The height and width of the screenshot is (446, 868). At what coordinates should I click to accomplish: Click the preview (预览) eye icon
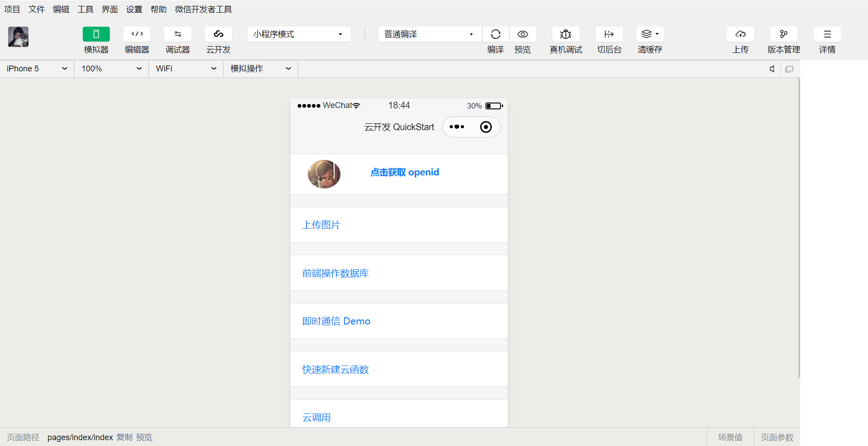(523, 34)
